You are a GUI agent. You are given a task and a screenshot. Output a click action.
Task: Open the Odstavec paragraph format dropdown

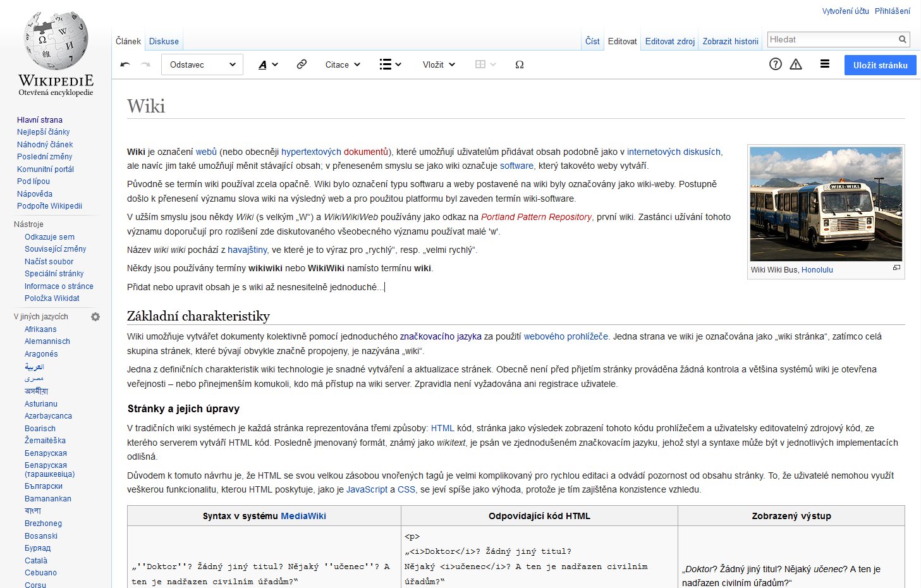point(202,64)
